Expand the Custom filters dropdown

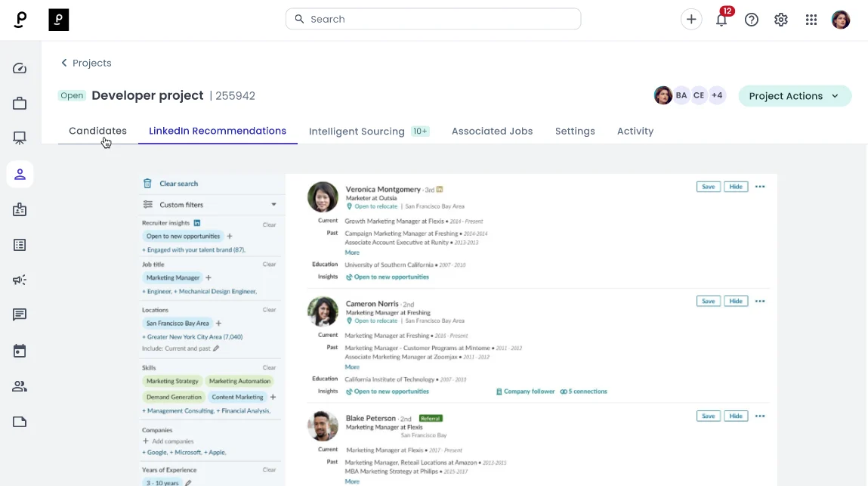pos(273,205)
